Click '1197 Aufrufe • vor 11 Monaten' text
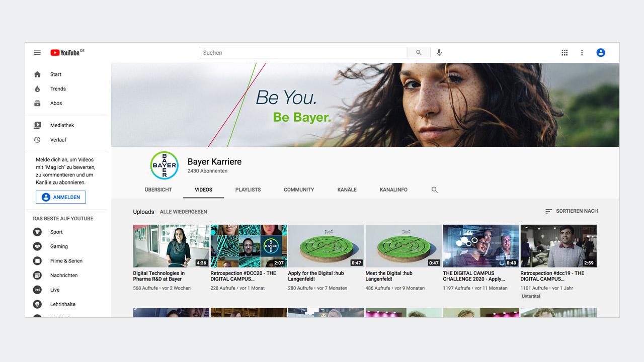The height and width of the screenshot is (362, 644). (x=475, y=289)
